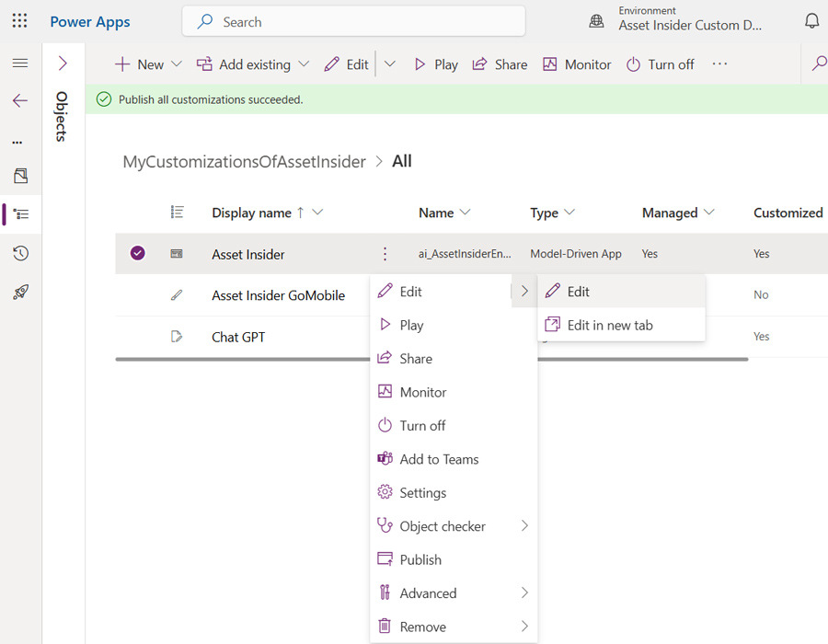Choose Add to Teams
Viewport: 828px width, 644px height.
pyautogui.click(x=454, y=459)
